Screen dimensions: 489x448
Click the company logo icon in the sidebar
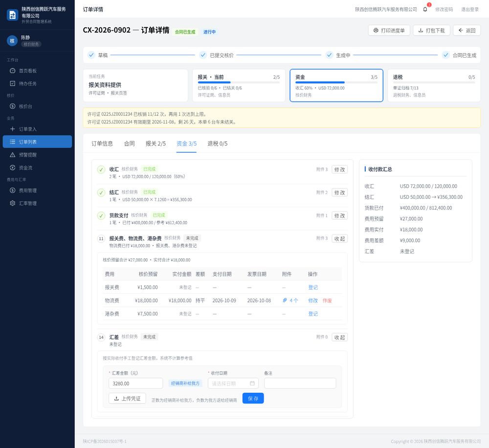pos(13,15)
